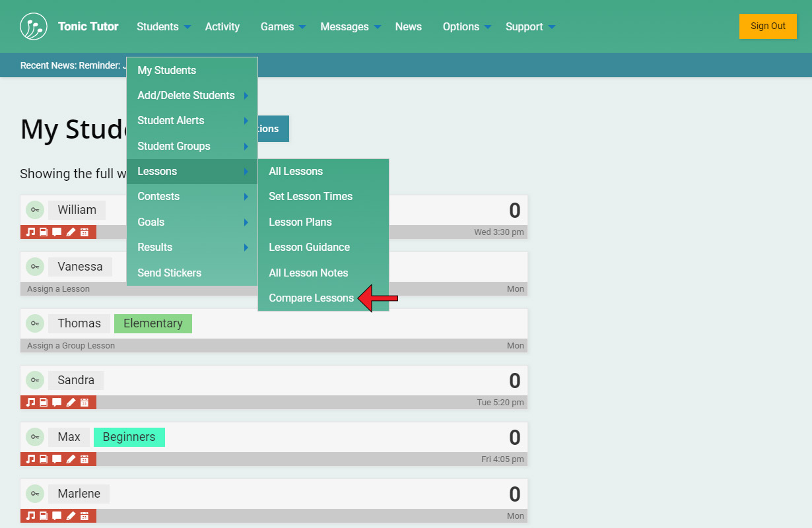812x528 pixels.
Task: Click the pencil icon under Marlene
Action: (71, 515)
